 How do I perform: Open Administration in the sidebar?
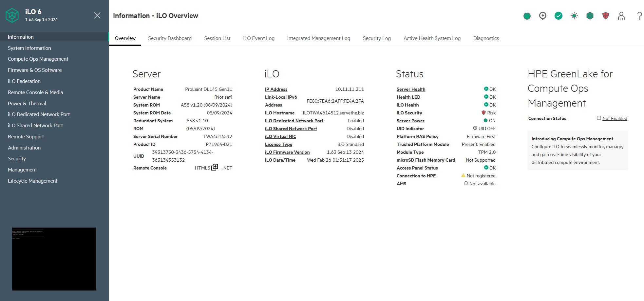point(24,148)
